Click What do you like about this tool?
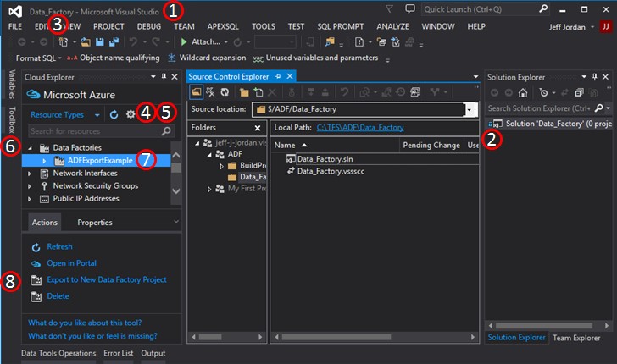 point(85,323)
